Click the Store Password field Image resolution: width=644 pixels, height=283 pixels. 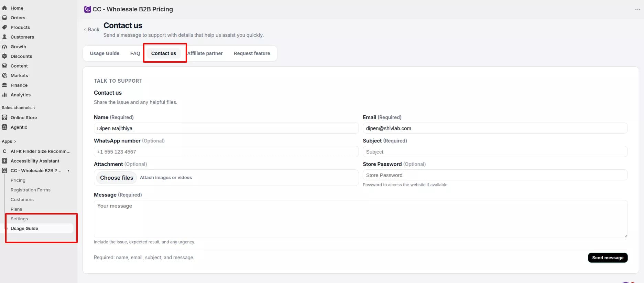(x=495, y=175)
